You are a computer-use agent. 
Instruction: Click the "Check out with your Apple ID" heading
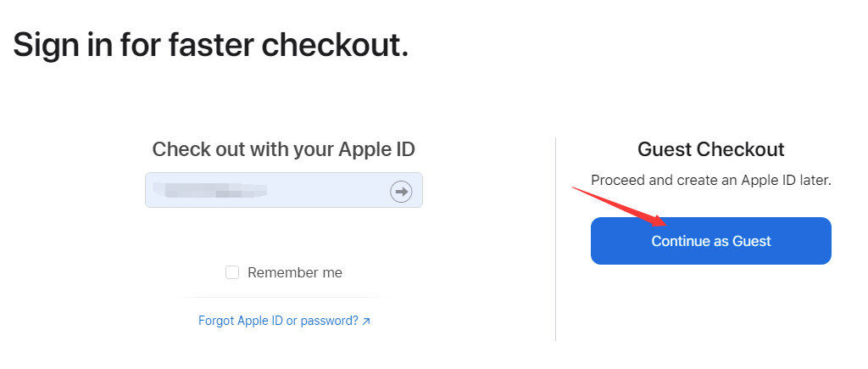click(x=283, y=149)
